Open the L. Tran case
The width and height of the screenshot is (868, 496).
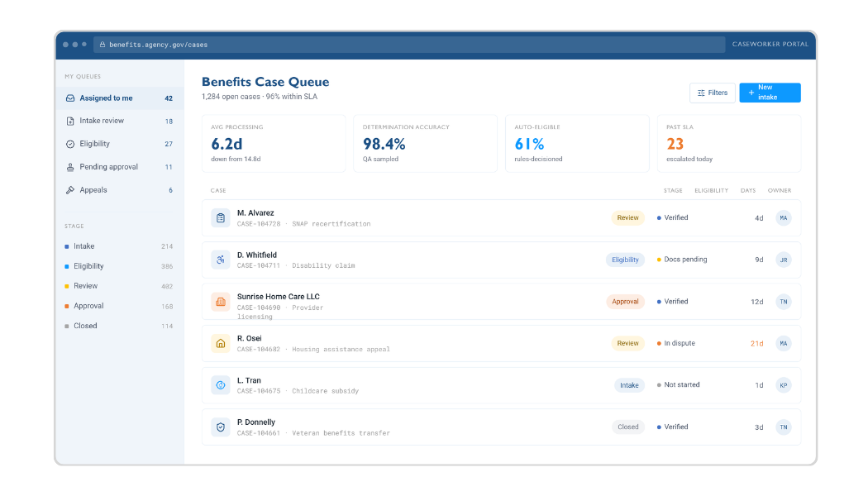[501, 385]
